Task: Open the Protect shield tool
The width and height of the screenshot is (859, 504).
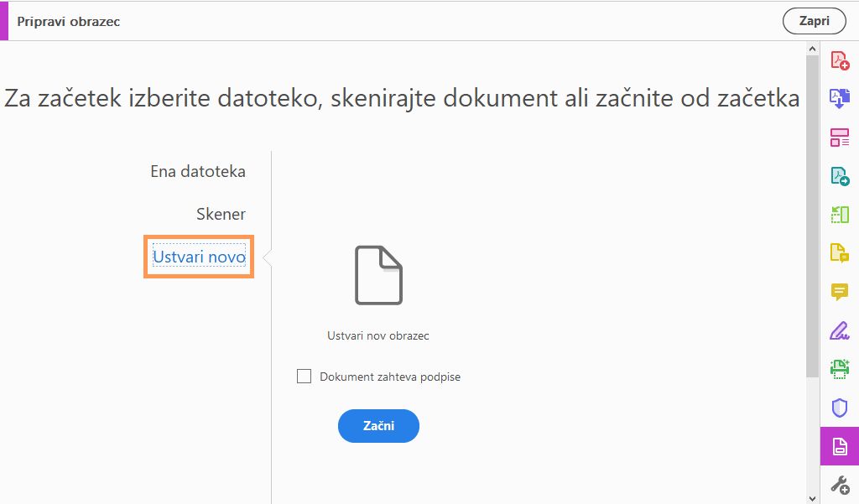Action: (x=840, y=408)
